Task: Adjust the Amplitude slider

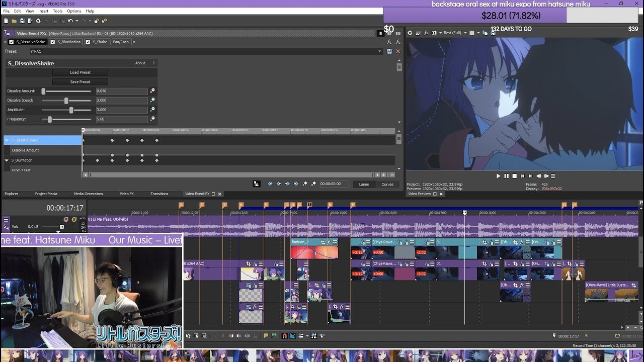Action: pyautogui.click(x=71, y=110)
